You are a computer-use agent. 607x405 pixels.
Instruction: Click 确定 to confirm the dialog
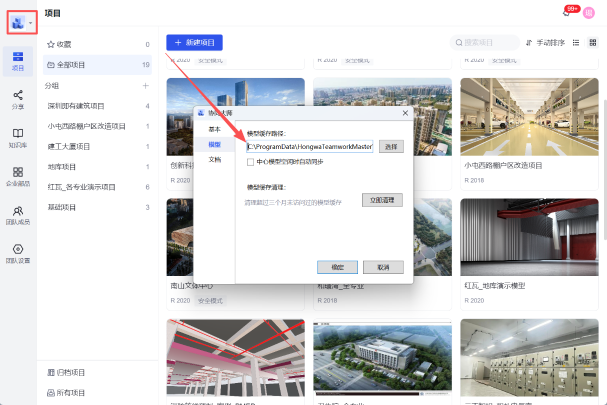pyautogui.click(x=337, y=267)
